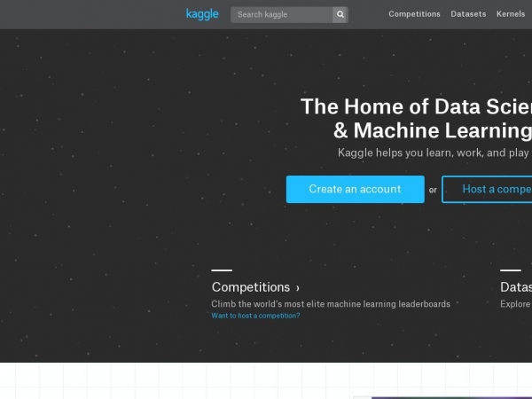This screenshot has width=532, height=399.
Task: Open the Kernels menu item
Action: pos(511,14)
